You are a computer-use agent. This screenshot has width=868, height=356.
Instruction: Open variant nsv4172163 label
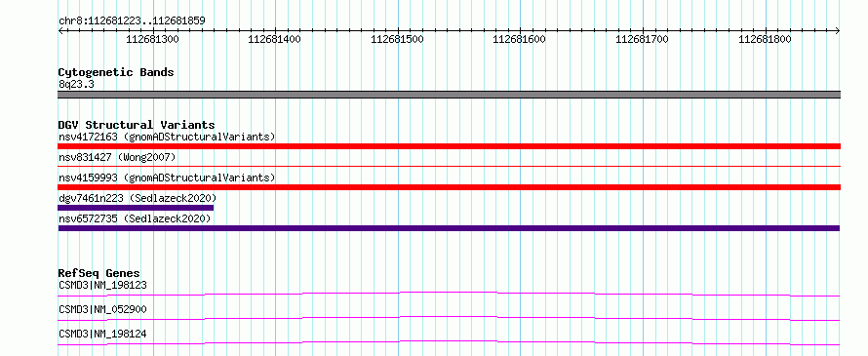tap(167, 137)
